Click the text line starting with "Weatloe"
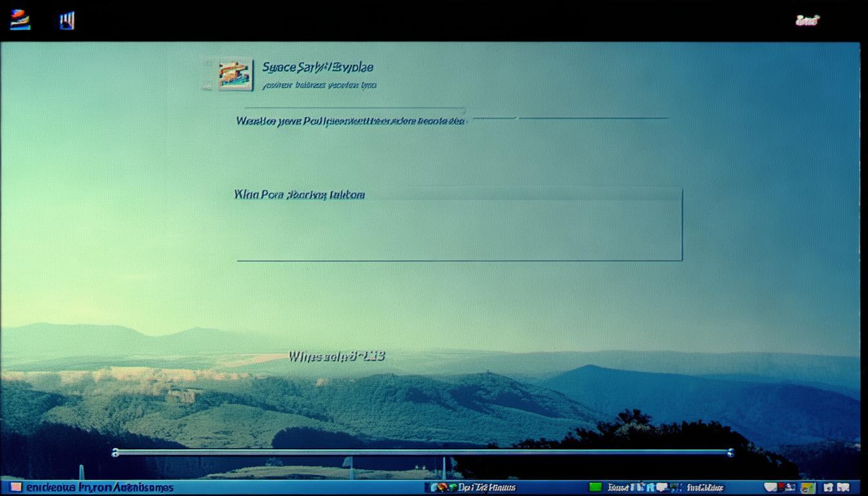868x496 pixels. pyautogui.click(x=350, y=121)
